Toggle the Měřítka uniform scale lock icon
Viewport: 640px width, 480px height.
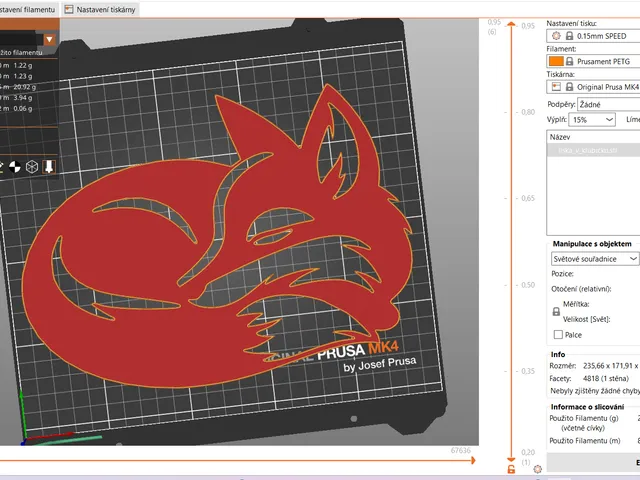[556, 312]
